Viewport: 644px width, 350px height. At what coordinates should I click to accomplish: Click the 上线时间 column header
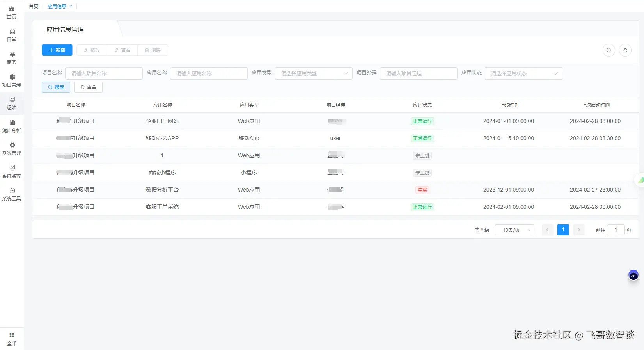[509, 105]
